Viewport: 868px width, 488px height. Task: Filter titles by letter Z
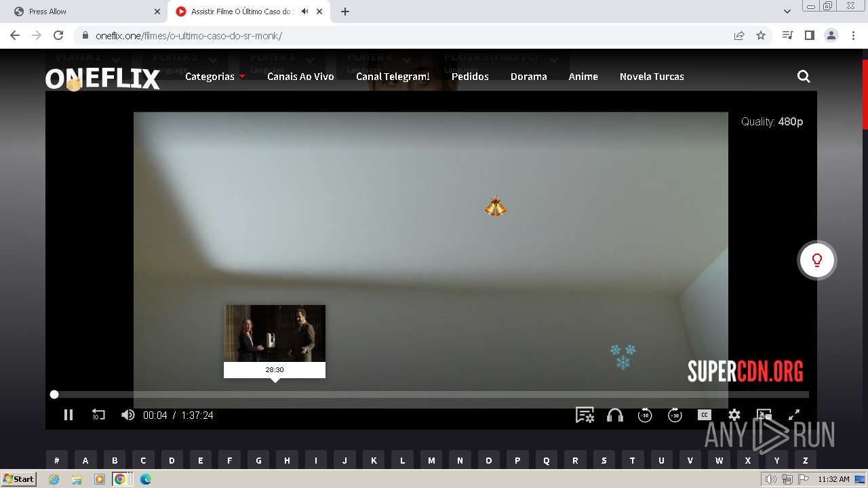click(806, 460)
